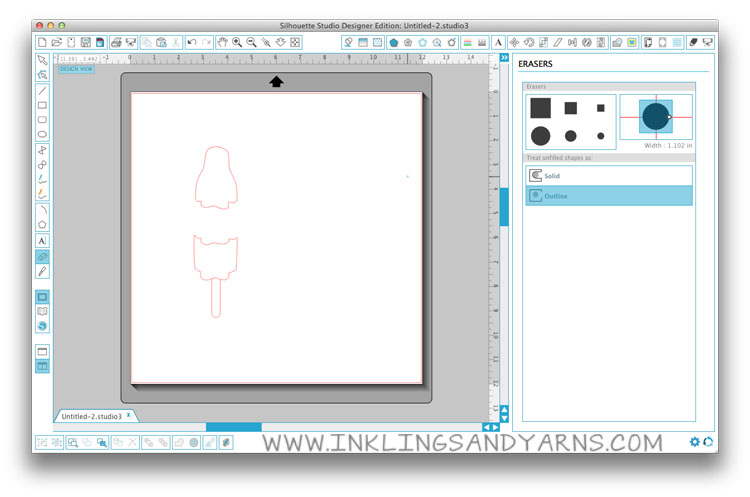Select the Eraser tool in left toolbar
Image resolution: width=750 pixels, height=497 pixels.
click(x=42, y=256)
